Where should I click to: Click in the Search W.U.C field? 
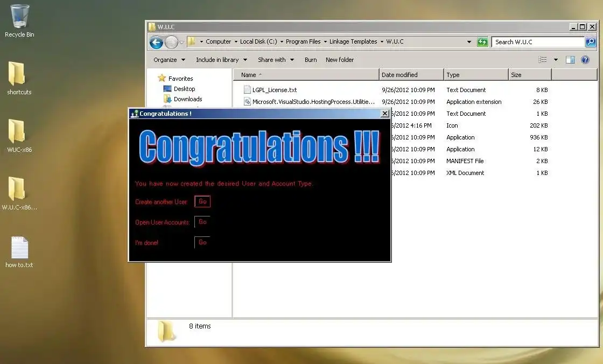click(538, 42)
